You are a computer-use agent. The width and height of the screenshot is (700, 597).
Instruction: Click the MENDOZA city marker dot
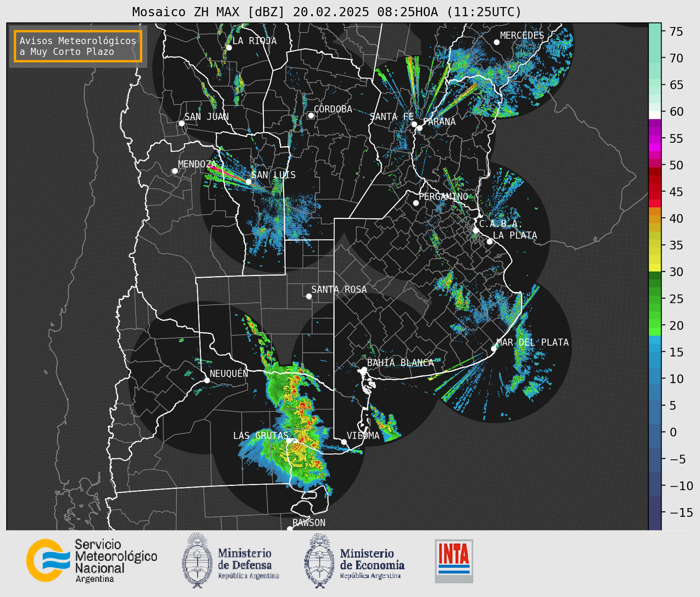pyautogui.click(x=175, y=171)
